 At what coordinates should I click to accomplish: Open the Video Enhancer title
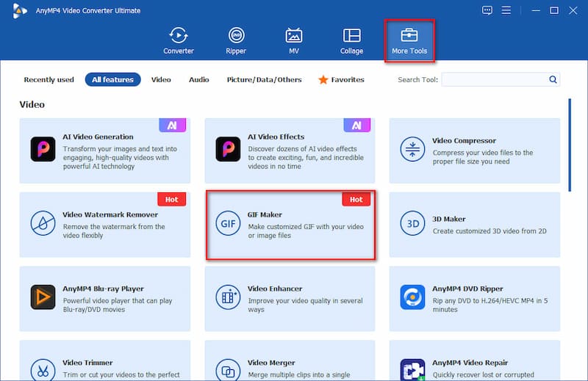(x=274, y=289)
